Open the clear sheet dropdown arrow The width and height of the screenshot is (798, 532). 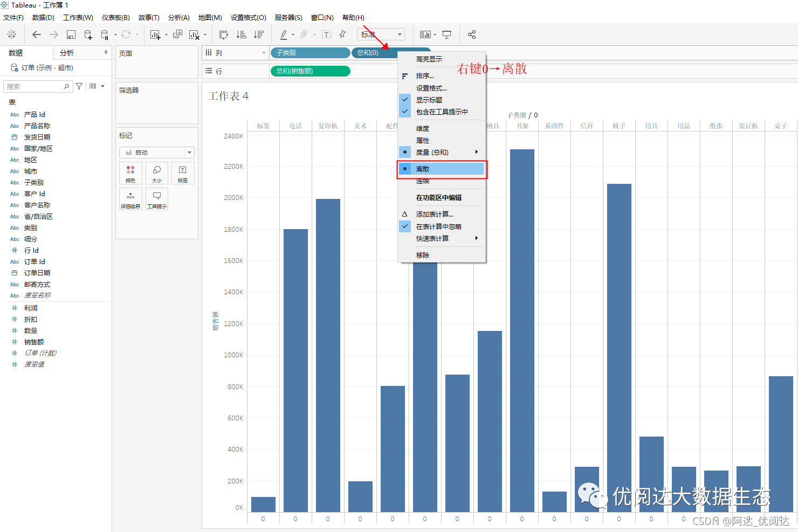[205, 35]
